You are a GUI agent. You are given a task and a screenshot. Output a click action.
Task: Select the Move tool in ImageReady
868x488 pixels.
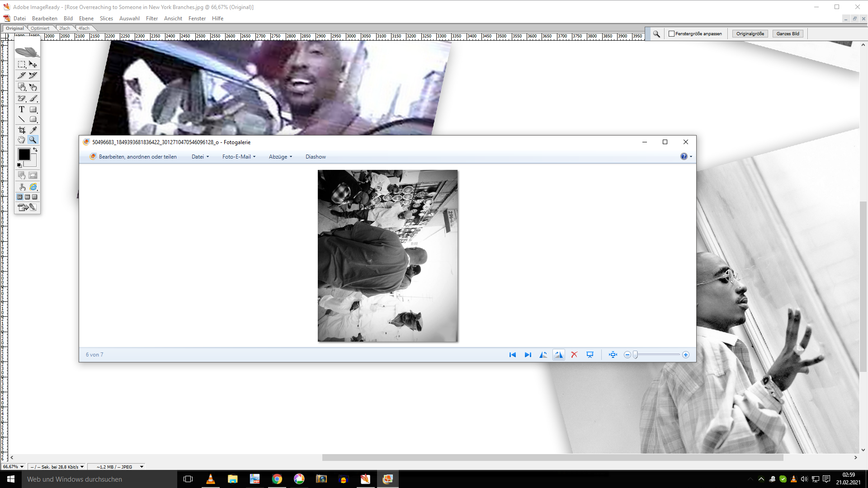33,65
